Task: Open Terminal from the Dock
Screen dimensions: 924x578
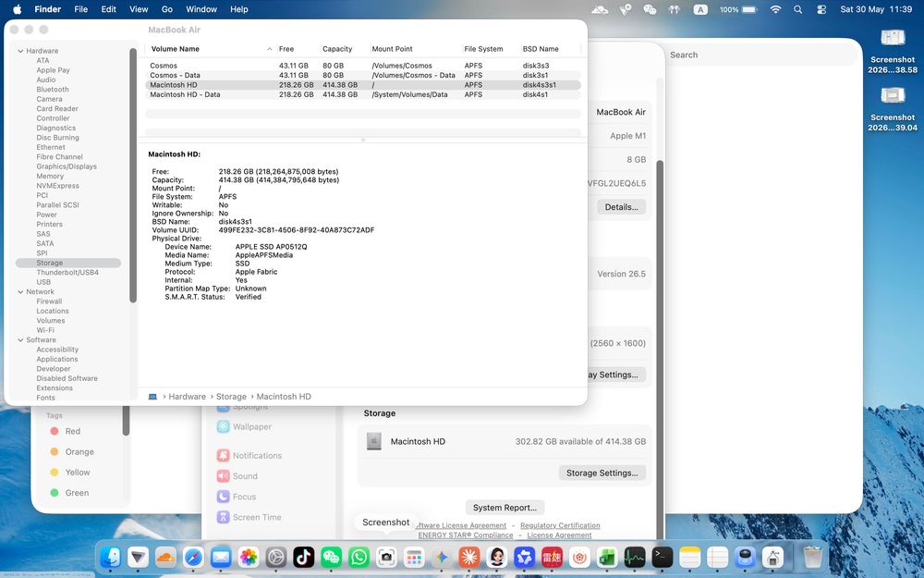Action: (663, 557)
